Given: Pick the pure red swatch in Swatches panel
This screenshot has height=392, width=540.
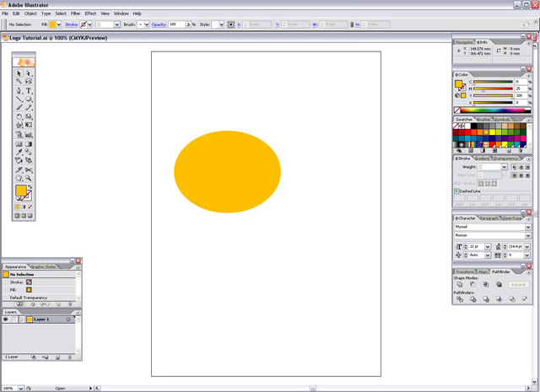Looking at the screenshot, I should click(x=467, y=132).
